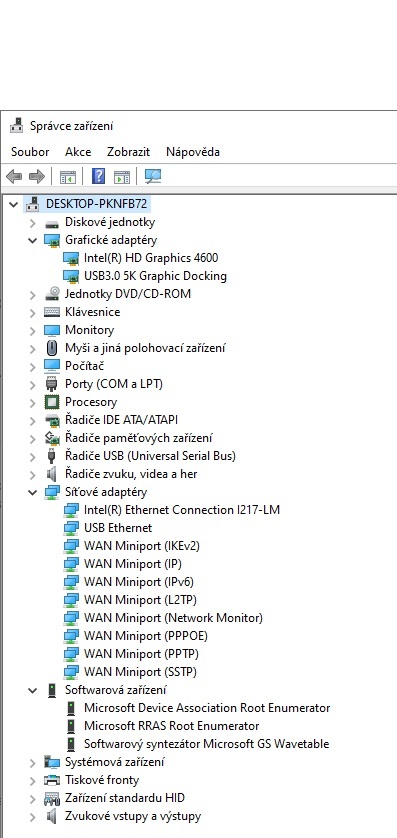Open the Nápověda menu
Screen dimensions: 397x838
pos(193,152)
